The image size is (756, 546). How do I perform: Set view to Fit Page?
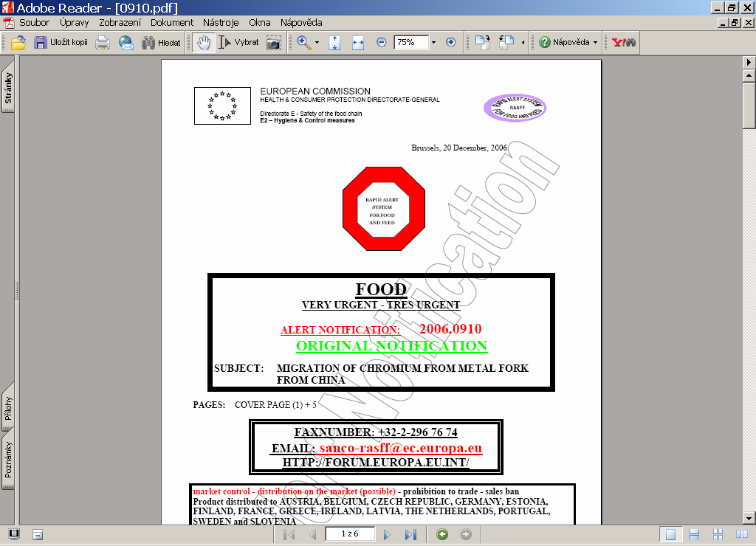[334, 42]
